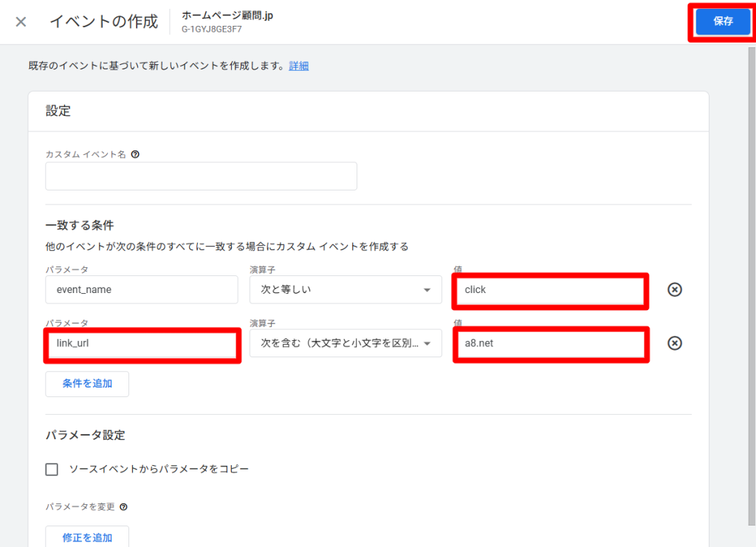Delete the link_url condition row
The height and width of the screenshot is (547, 756).
[x=674, y=343]
